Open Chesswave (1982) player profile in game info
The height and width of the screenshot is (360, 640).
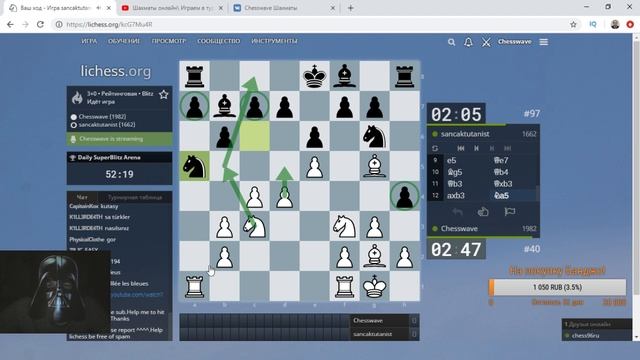[x=102, y=117]
